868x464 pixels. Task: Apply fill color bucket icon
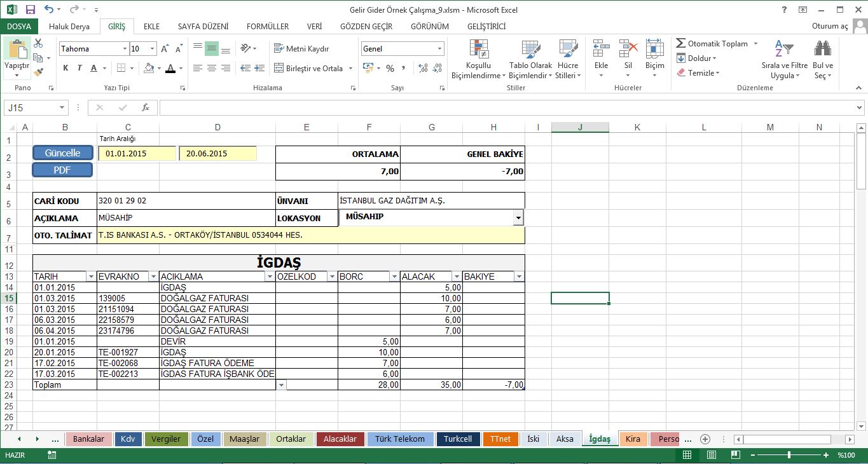coord(149,68)
